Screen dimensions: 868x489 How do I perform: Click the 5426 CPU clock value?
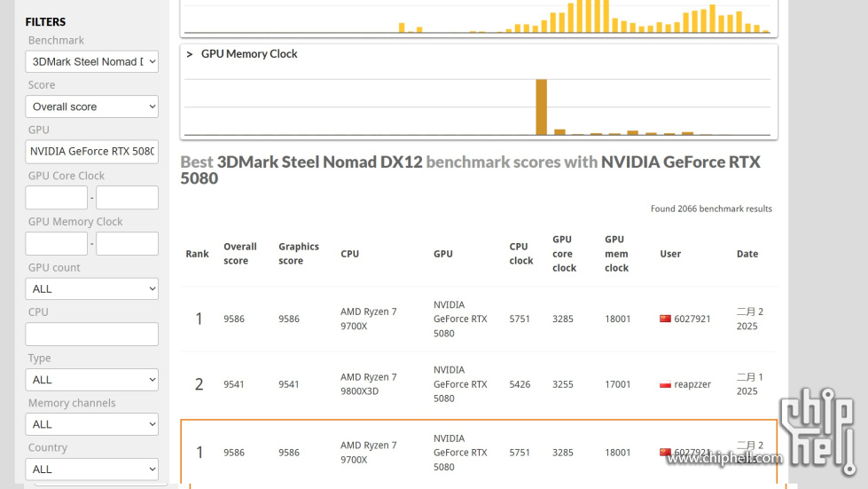coord(520,383)
